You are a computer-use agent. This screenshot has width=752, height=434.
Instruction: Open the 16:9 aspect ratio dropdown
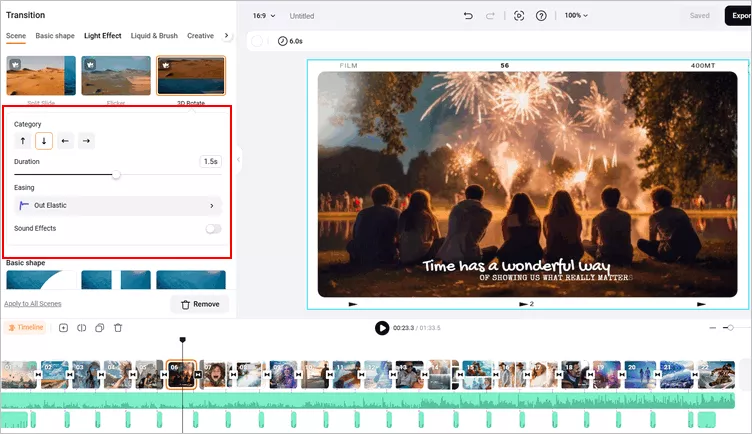coord(264,16)
